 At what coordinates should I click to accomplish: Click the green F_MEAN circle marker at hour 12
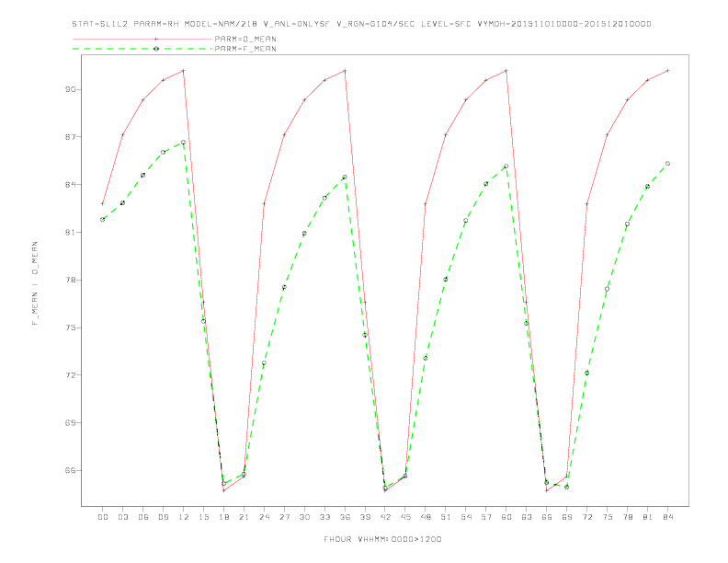[x=184, y=143]
